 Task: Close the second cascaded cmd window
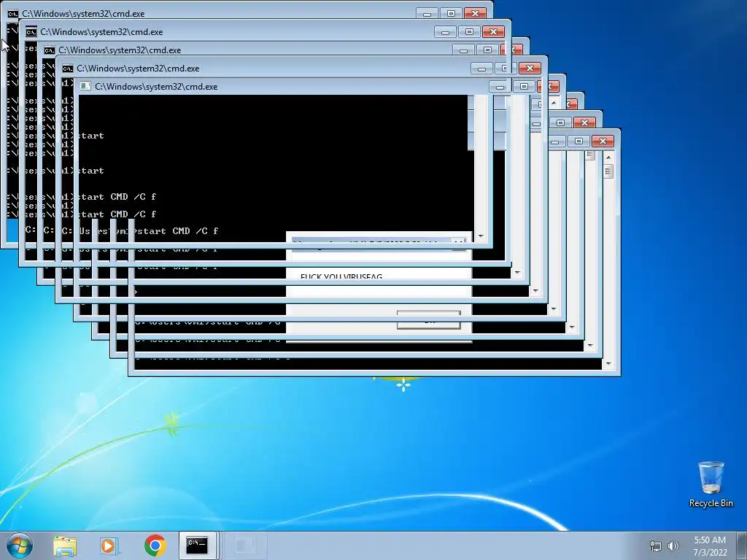(493, 32)
